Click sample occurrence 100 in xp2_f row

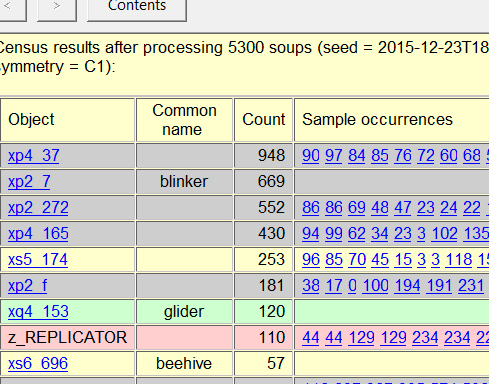tap(375, 286)
